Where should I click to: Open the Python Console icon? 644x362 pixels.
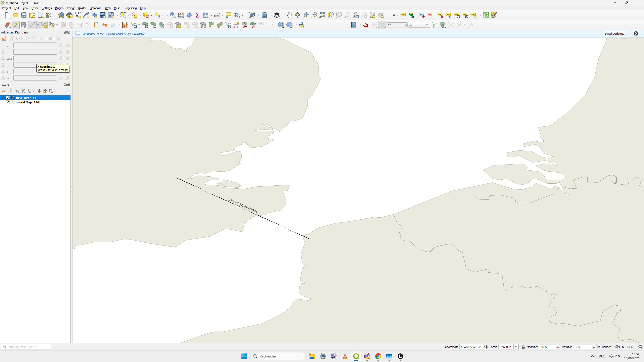pos(302,25)
